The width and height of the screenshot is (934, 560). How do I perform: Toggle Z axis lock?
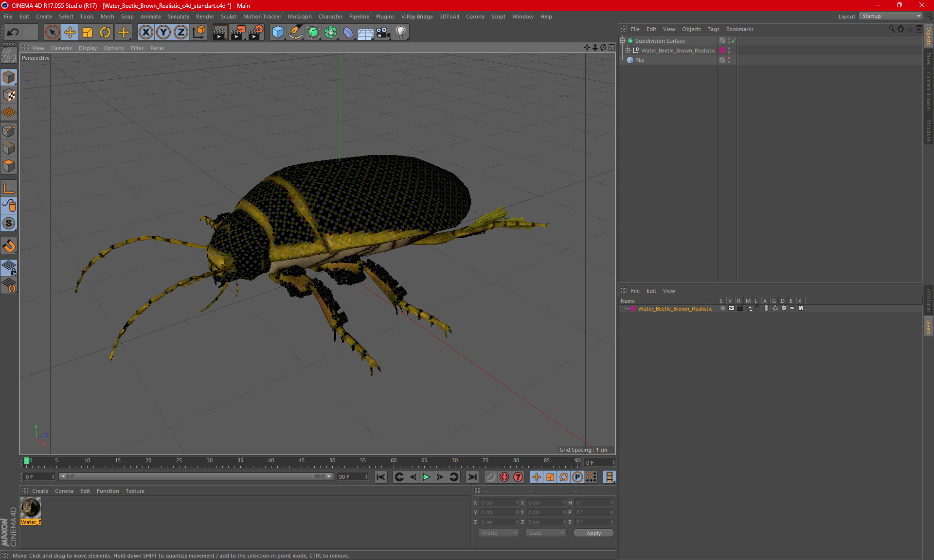[x=181, y=32]
